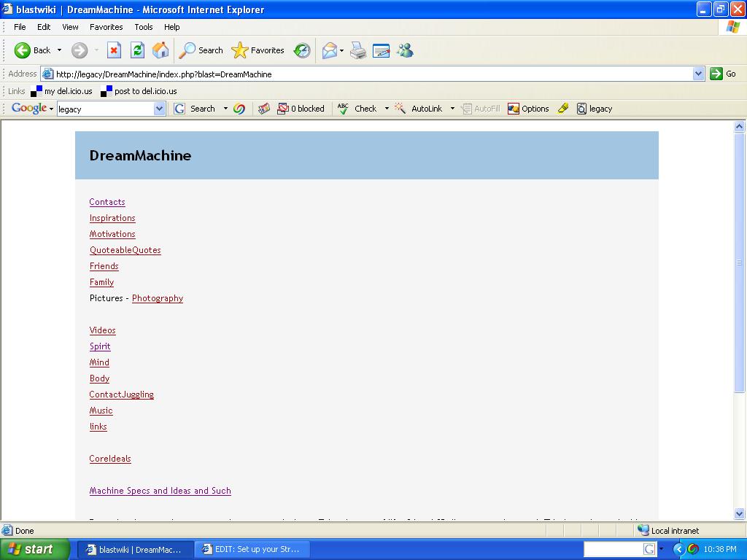Viewport: 747px width, 560px height.
Task: Click 'post to del.icio.us' bookmark
Action: coord(139,91)
